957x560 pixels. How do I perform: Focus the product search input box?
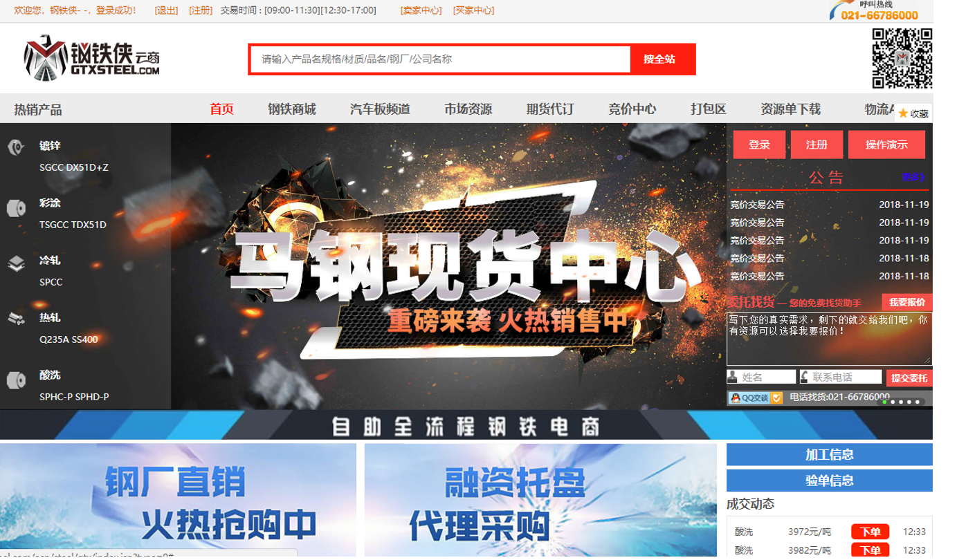click(440, 59)
